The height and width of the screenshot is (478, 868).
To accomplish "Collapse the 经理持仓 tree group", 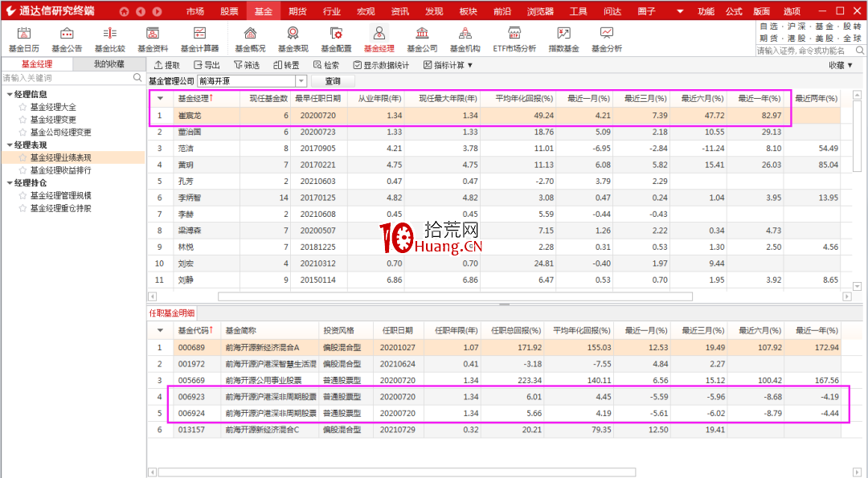I will pos(10,183).
